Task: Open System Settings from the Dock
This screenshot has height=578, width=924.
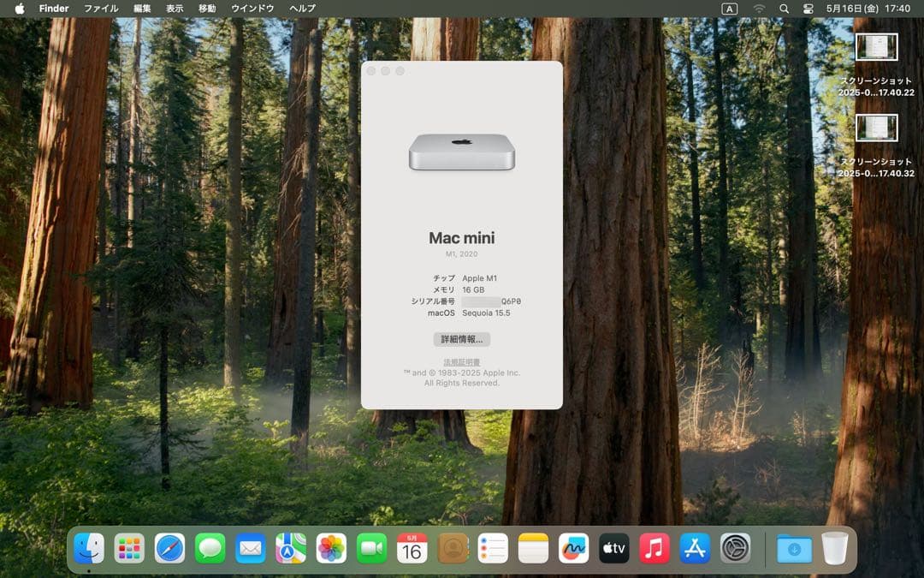Action: pyautogui.click(x=734, y=548)
